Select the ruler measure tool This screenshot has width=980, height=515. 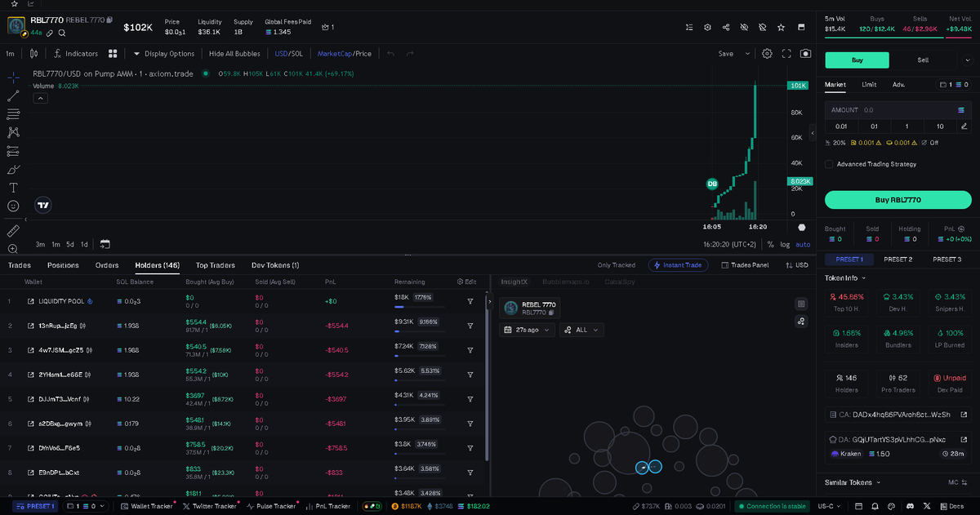[x=13, y=231]
